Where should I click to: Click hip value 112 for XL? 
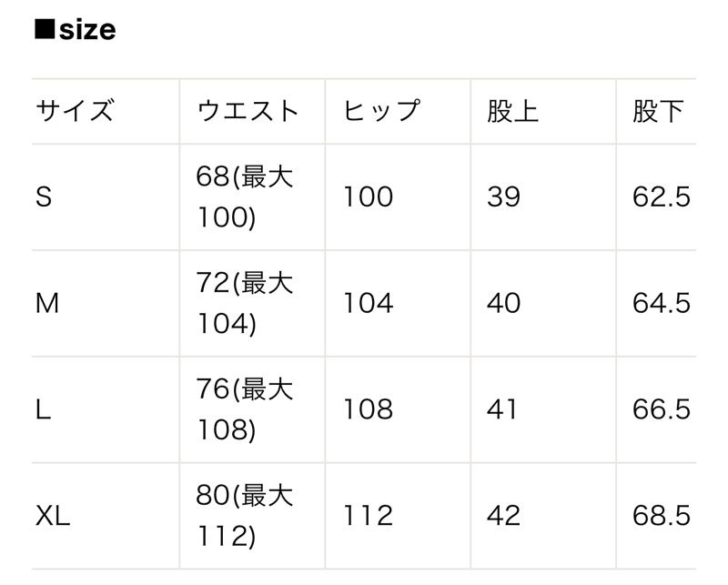click(x=369, y=516)
